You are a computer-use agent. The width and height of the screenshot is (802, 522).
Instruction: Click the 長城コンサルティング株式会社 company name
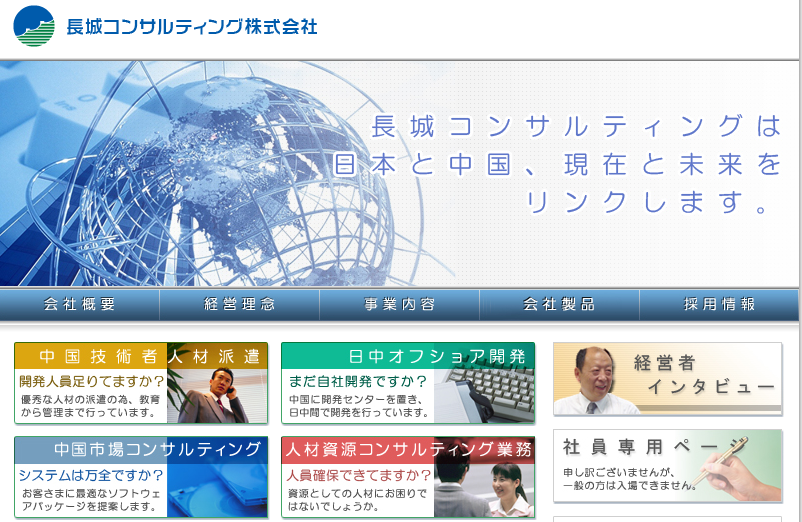click(x=191, y=27)
